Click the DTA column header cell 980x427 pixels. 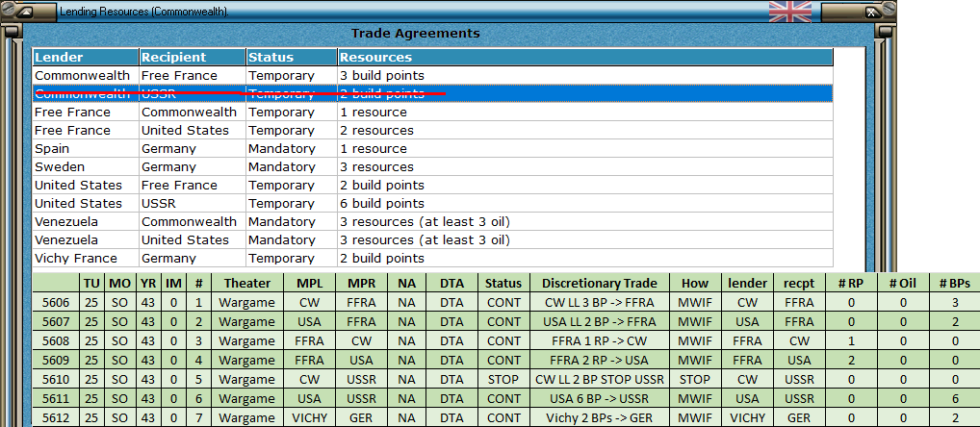451,283
